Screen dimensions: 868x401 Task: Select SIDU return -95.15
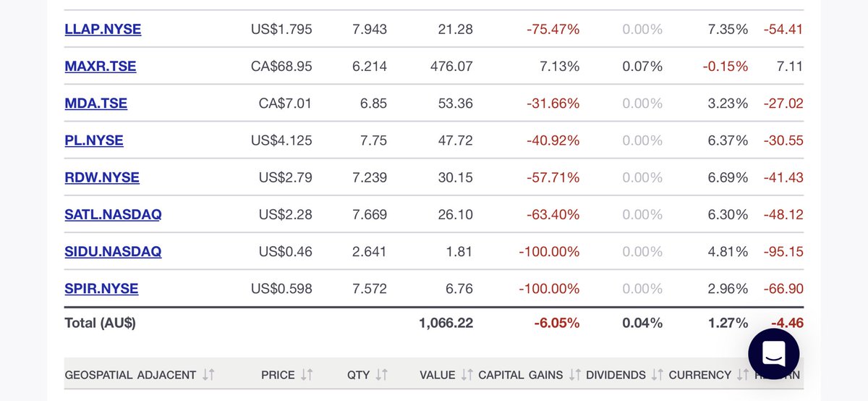[x=783, y=252]
